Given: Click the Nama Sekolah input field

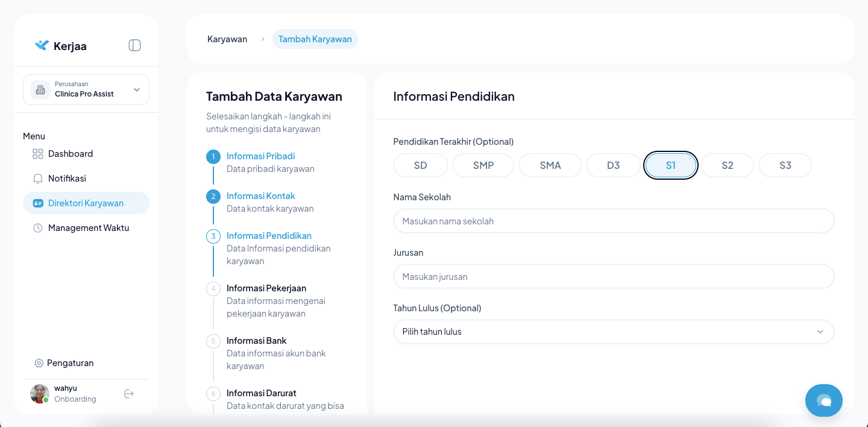Looking at the screenshot, I should (x=613, y=221).
